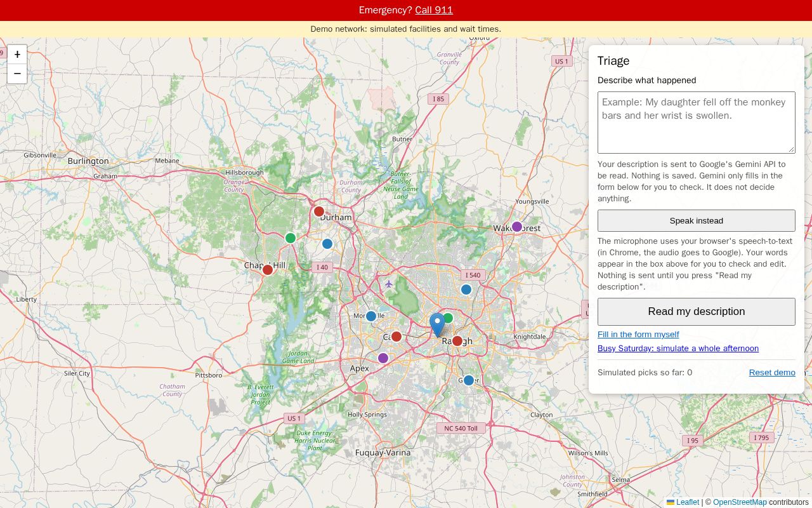Image resolution: width=812 pixels, height=508 pixels.
Task: Click the NC 540 Toll road shield
Action: coord(461,428)
